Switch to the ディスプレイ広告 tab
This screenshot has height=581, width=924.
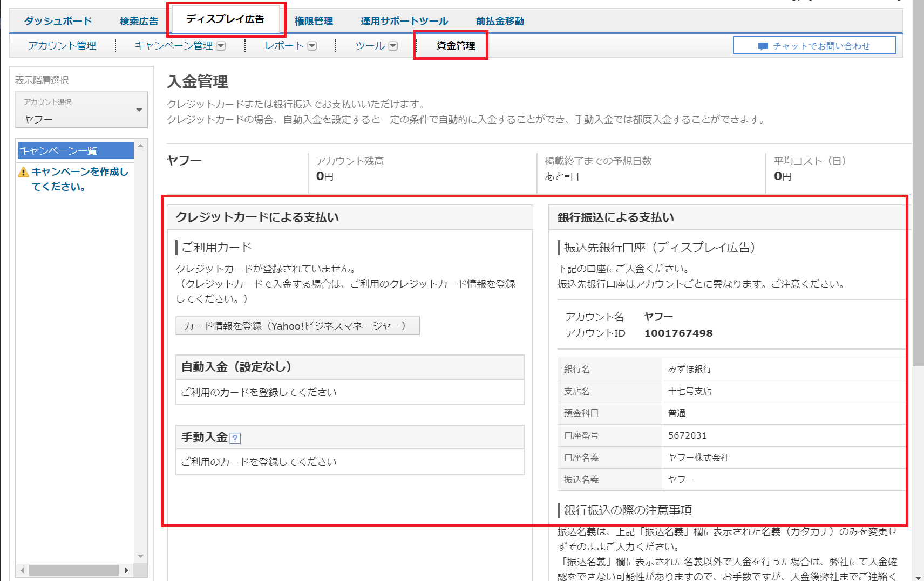(225, 19)
